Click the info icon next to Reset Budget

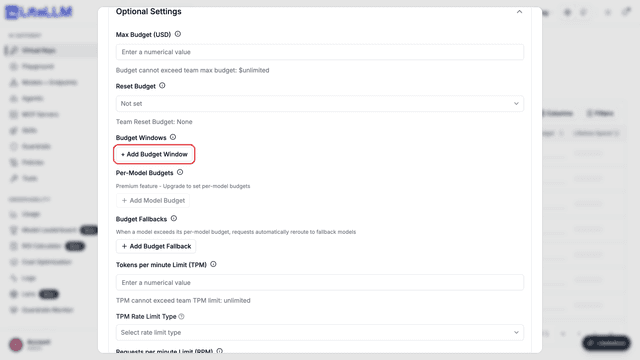click(x=162, y=86)
